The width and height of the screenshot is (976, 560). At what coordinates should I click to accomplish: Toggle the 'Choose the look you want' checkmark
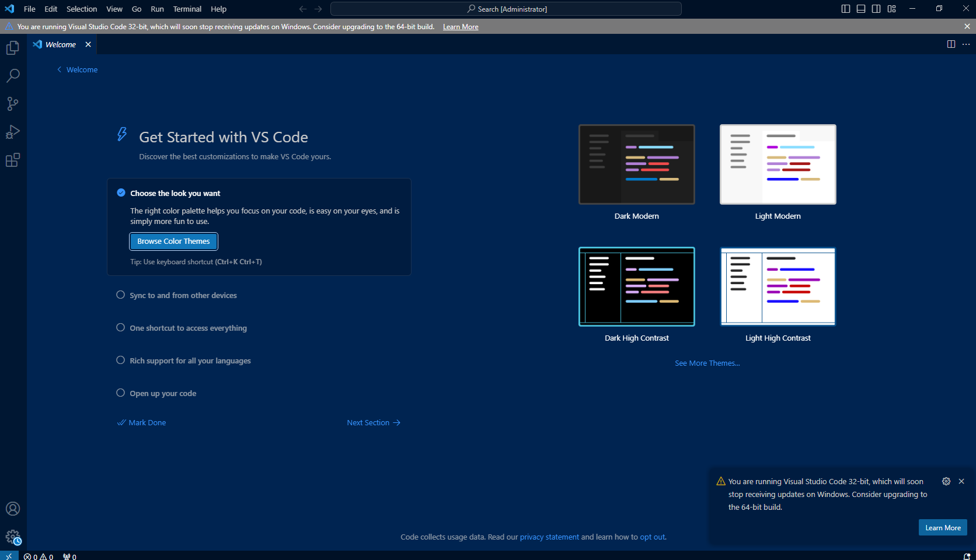(x=121, y=192)
